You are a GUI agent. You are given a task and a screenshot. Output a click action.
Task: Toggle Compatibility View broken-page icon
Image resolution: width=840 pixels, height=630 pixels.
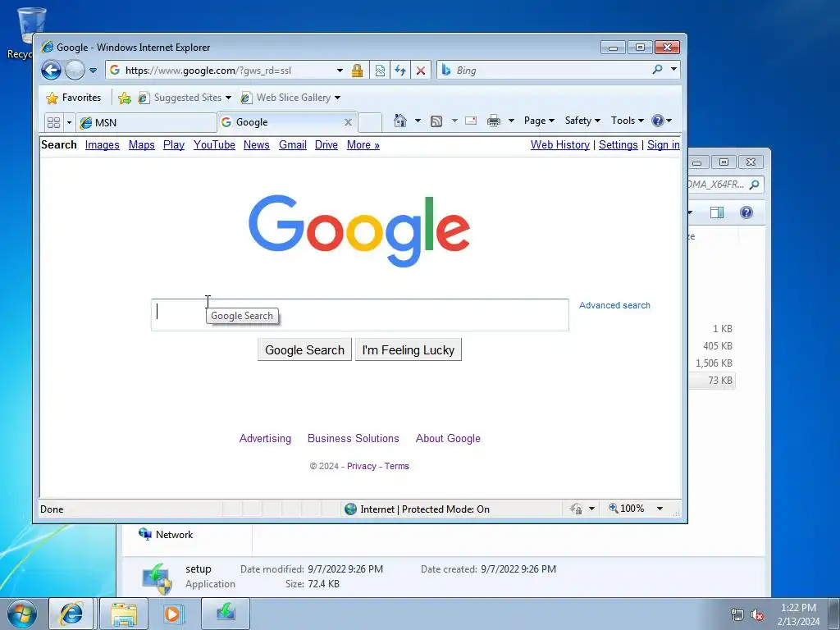pos(380,71)
